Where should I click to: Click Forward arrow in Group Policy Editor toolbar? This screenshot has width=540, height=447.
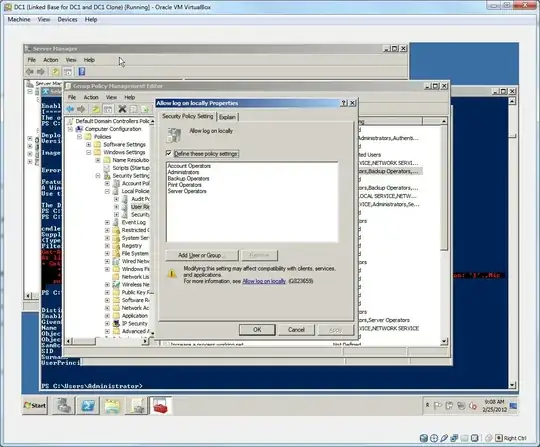(81, 109)
